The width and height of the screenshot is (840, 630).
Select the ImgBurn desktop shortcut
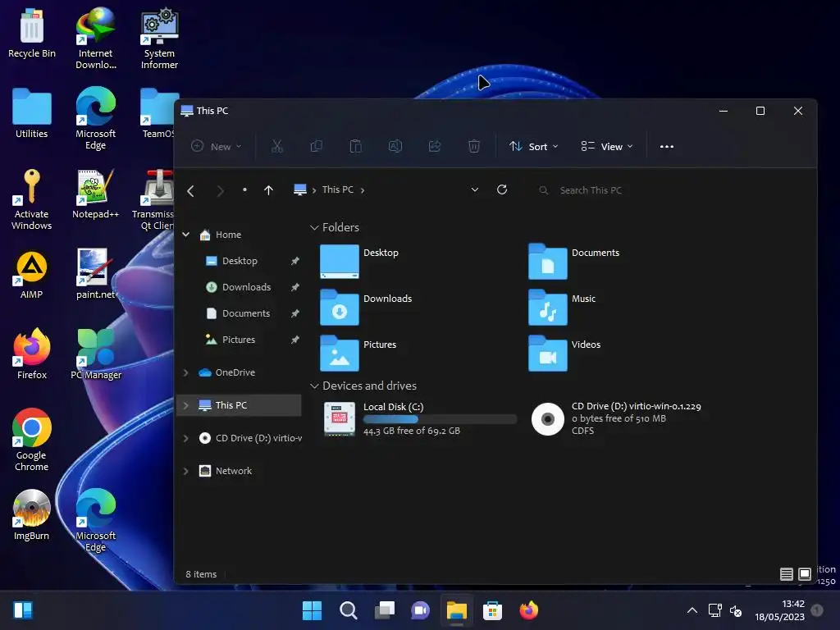(x=32, y=515)
